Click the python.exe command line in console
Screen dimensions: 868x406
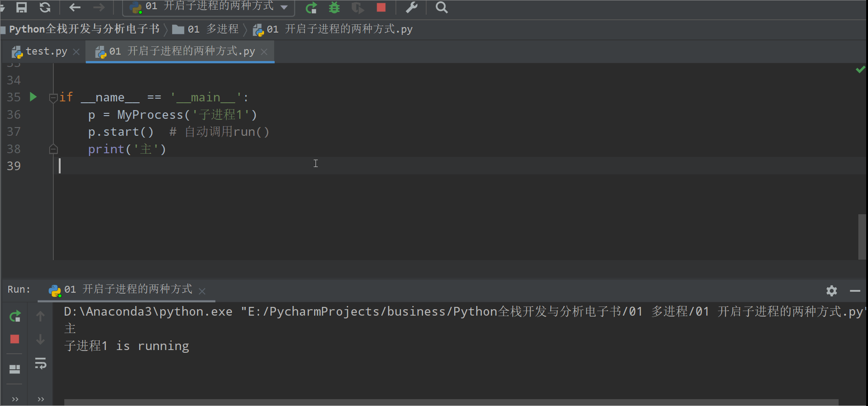click(464, 311)
